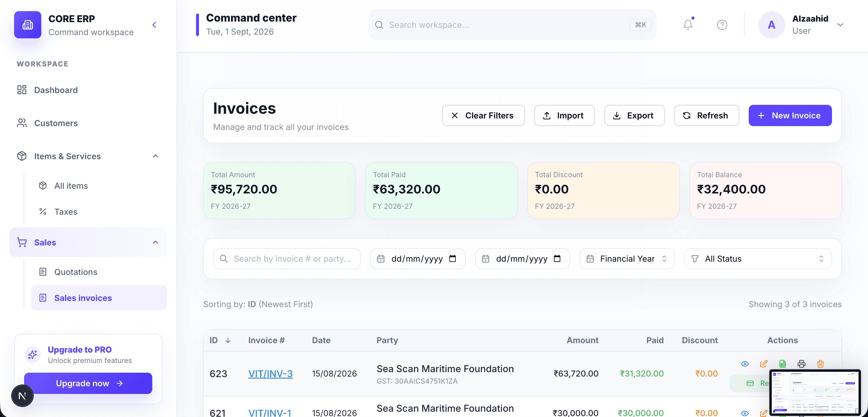Screen dimensions: 868x417
Task: Click the Total Amount ₹95,720.00 card
Action: [x=279, y=190]
